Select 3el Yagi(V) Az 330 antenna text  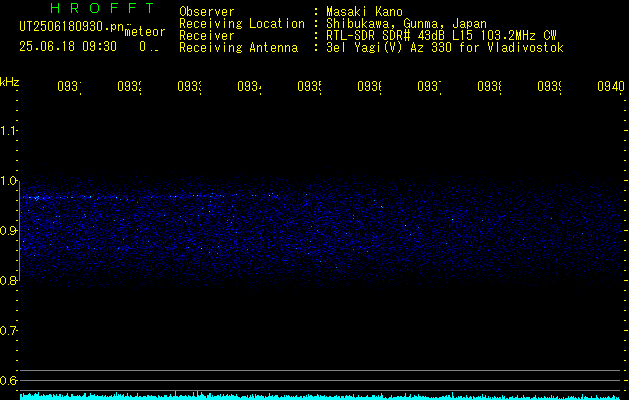445,48
